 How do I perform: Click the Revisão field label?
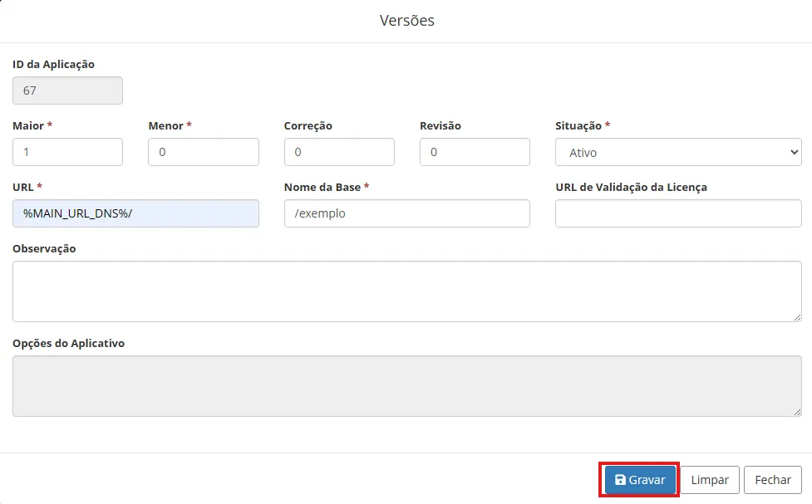coord(440,125)
